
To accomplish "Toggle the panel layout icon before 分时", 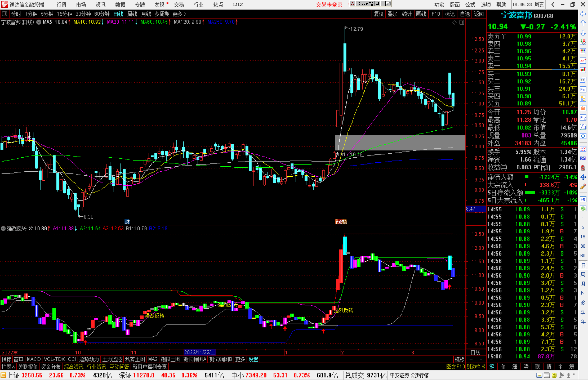I will [x=4, y=14].
